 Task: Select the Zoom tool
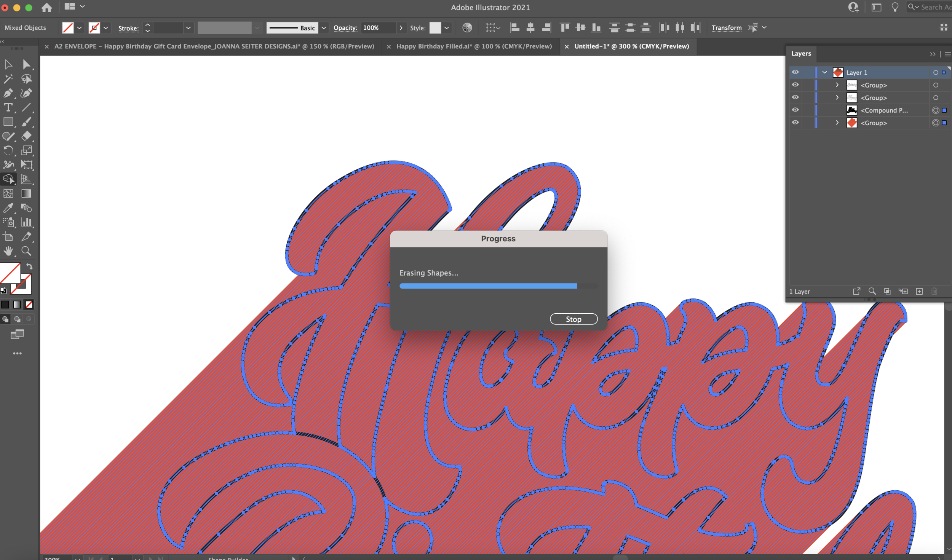pyautogui.click(x=26, y=251)
